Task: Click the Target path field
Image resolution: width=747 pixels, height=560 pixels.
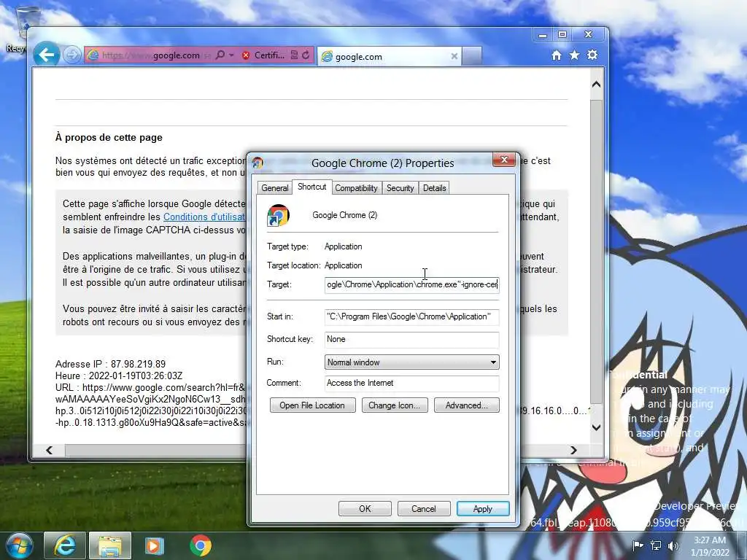Action: (x=411, y=285)
